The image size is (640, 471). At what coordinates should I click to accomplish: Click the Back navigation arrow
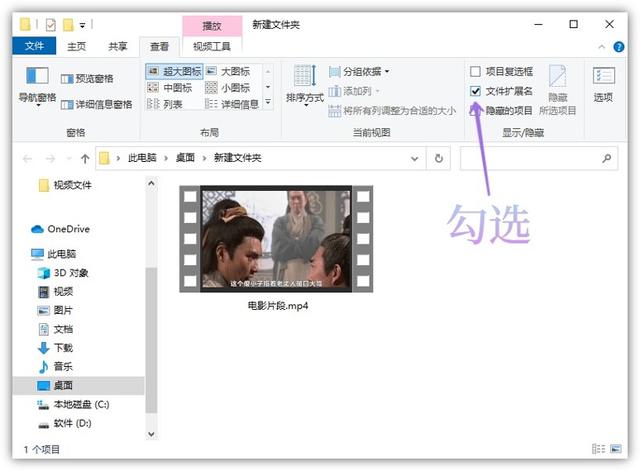pyautogui.click(x=27, y=158)
